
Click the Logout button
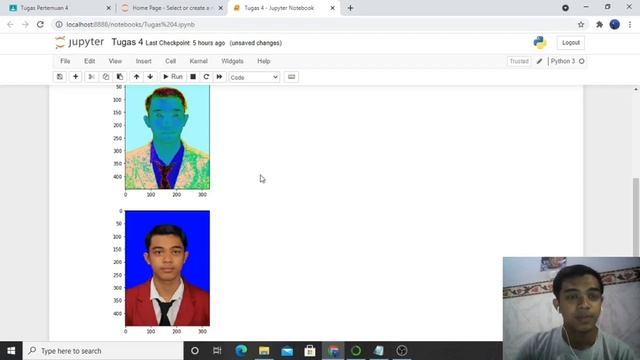571,42
